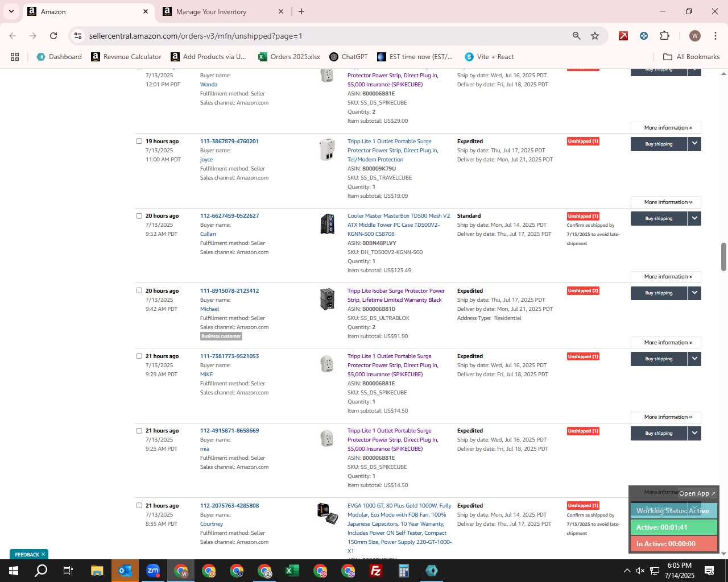Open EVGA 1000 GT power supply product link
This screenshot has height=582, width=728.
(399, 528)
